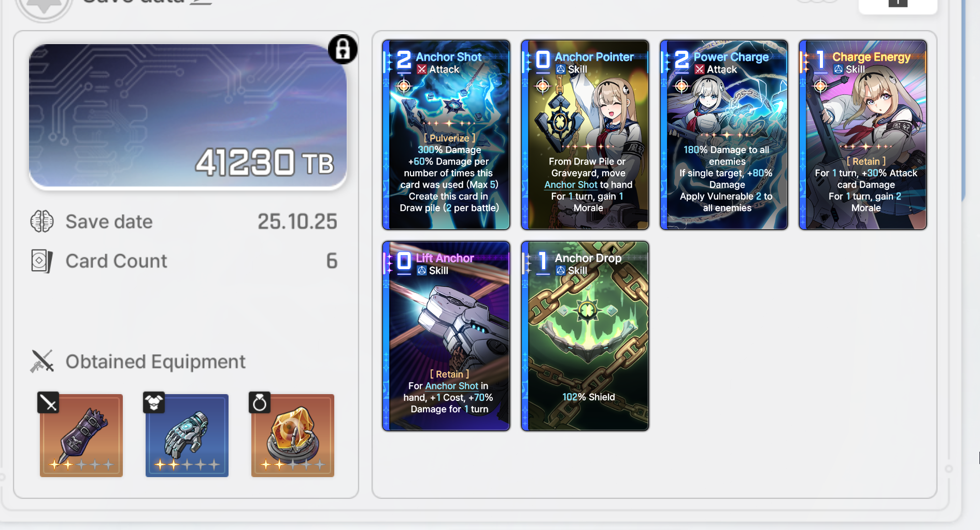Open the Anchor Pointer skill card

585,135
